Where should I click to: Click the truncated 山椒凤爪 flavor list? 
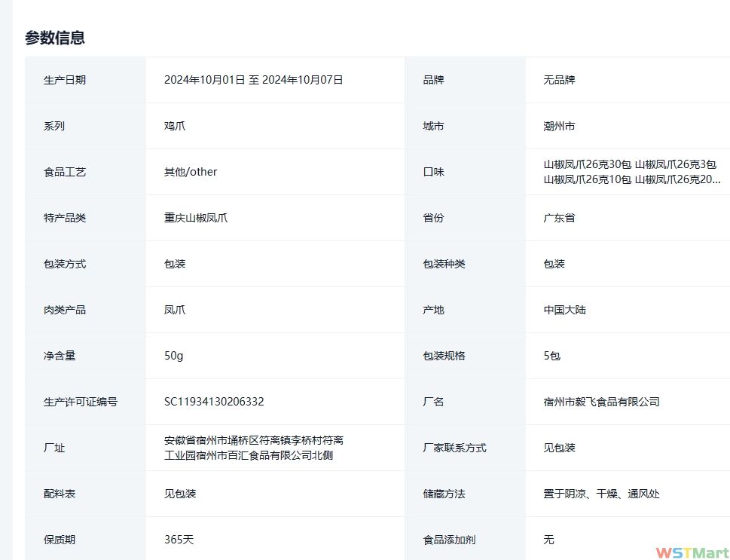631,172
